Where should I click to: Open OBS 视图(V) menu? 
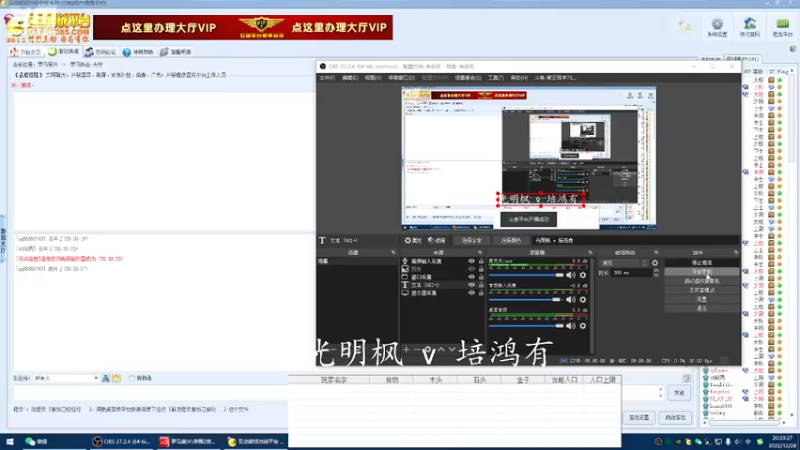pos(372,78)
